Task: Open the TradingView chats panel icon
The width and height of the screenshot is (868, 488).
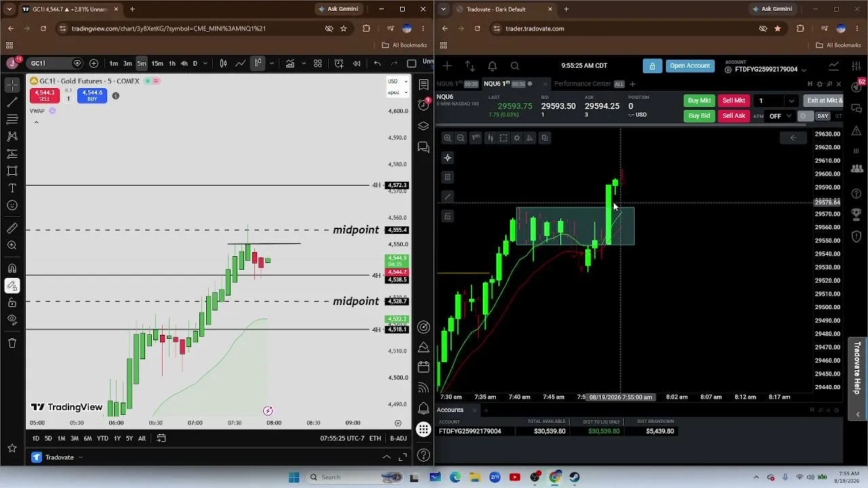Action: 424,146
